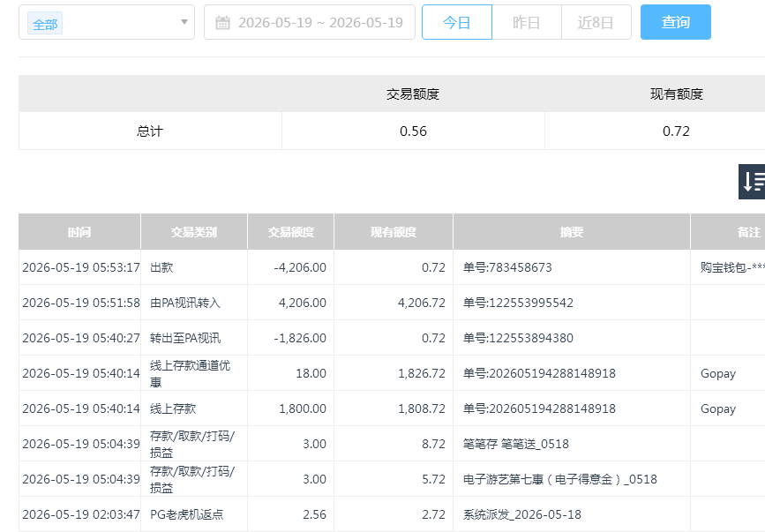Click 单号:122553995542 text
765x532 pixels.
coord(518,303)
